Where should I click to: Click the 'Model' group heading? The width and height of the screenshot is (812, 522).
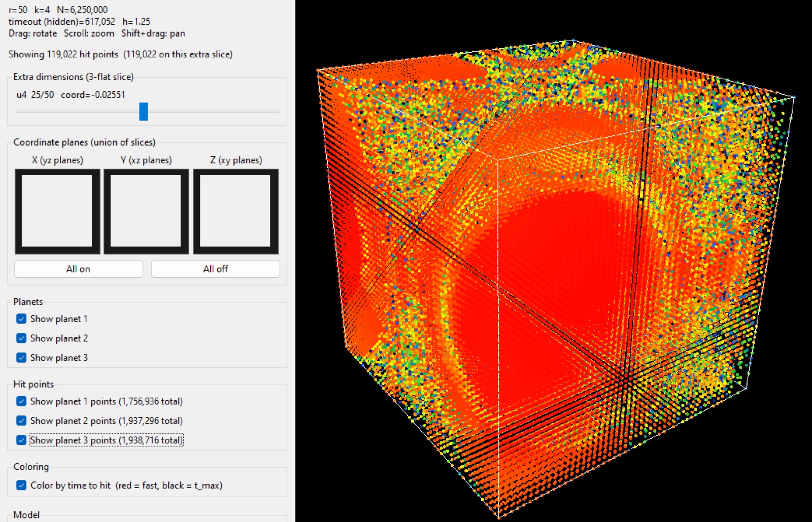tap(26, 514)
